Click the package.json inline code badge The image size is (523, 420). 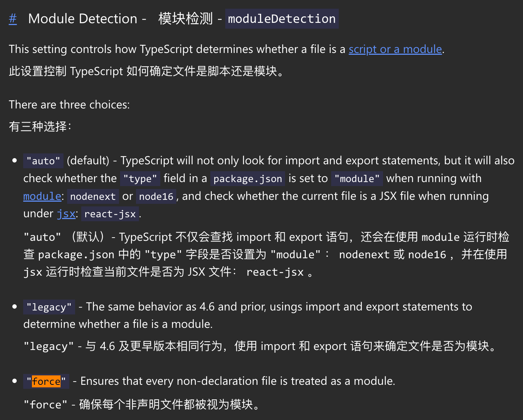click(x=247, y=178)
